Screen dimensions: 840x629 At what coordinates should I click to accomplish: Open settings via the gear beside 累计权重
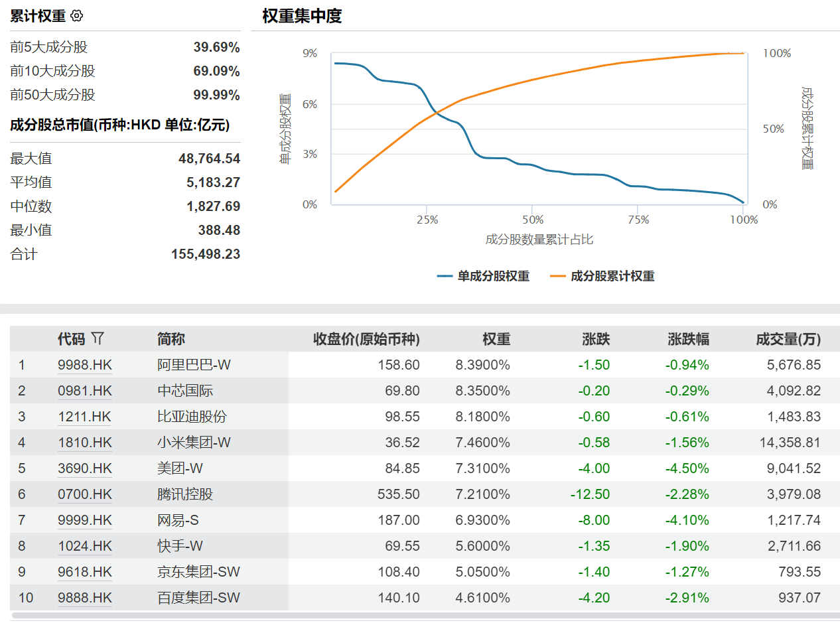pos(76,16)
